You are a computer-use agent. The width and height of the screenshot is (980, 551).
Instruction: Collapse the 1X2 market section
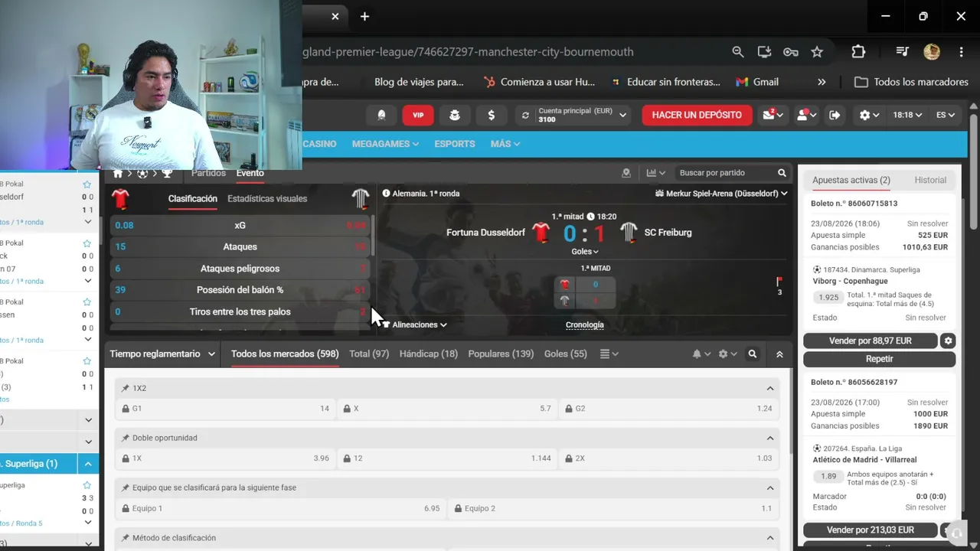point(770,388)
